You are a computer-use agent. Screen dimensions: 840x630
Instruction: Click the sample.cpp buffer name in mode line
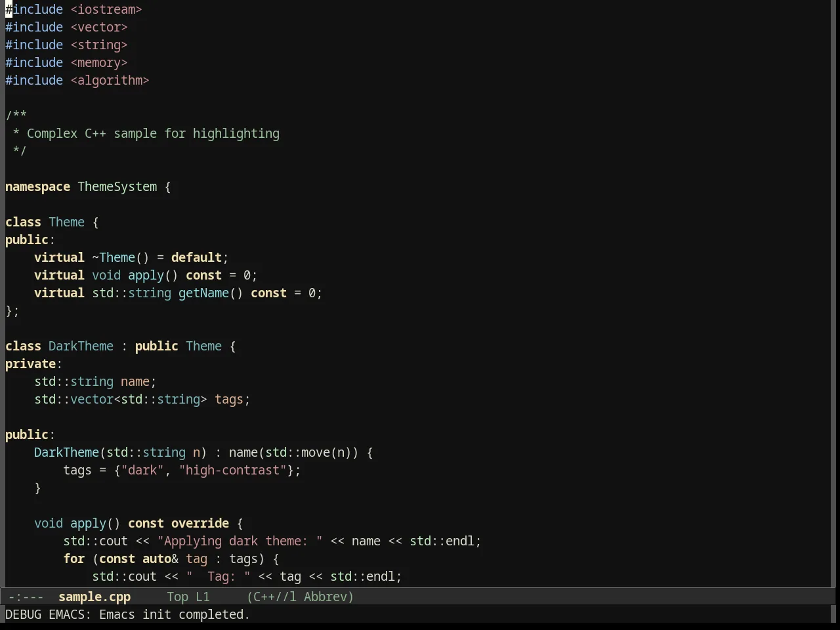coord(94,597)
